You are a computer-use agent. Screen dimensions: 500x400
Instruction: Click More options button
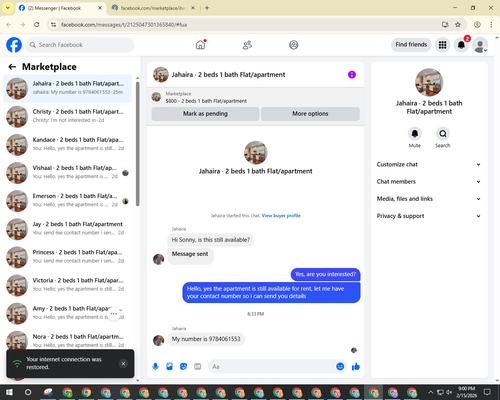(x=310, y=114)
